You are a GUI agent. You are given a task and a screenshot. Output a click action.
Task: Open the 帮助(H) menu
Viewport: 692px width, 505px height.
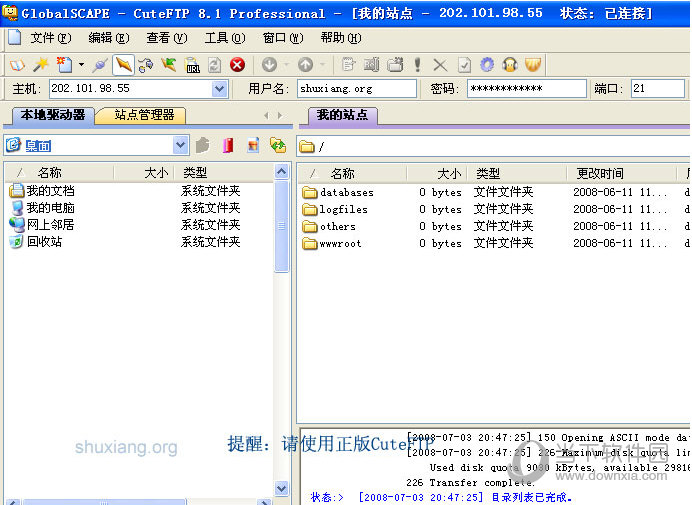[341, 38]
